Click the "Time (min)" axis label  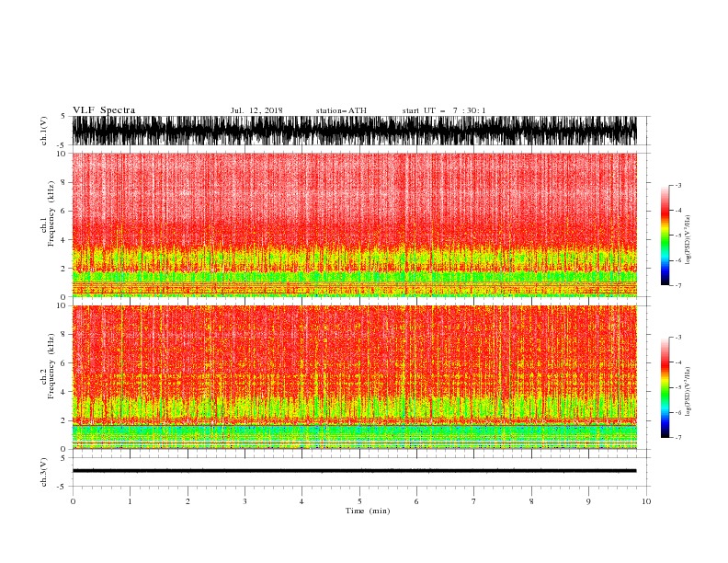point(368,511)
